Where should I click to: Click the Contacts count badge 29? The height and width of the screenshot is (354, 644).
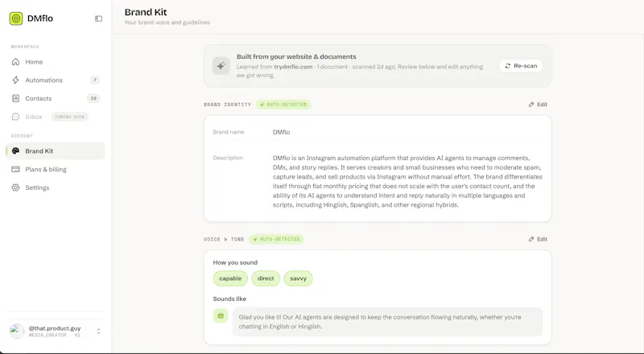pyautogui.click(x=93, y=98)
